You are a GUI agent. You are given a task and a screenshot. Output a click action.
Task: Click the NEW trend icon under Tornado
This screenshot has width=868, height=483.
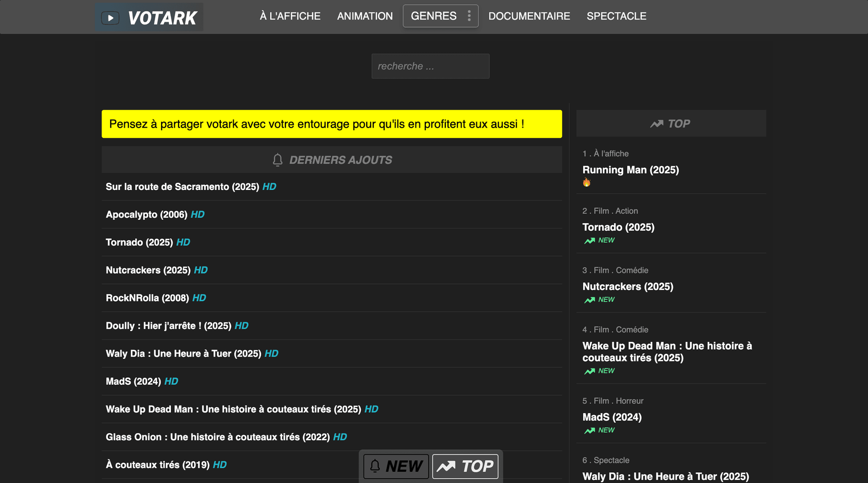click(x=590, y=240)
